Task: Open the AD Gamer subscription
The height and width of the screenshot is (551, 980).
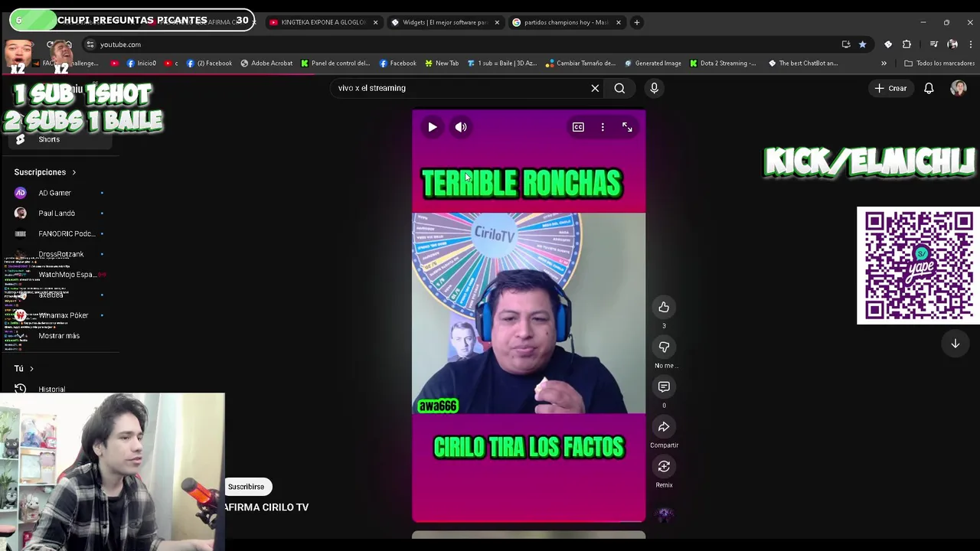Action: 60,193
